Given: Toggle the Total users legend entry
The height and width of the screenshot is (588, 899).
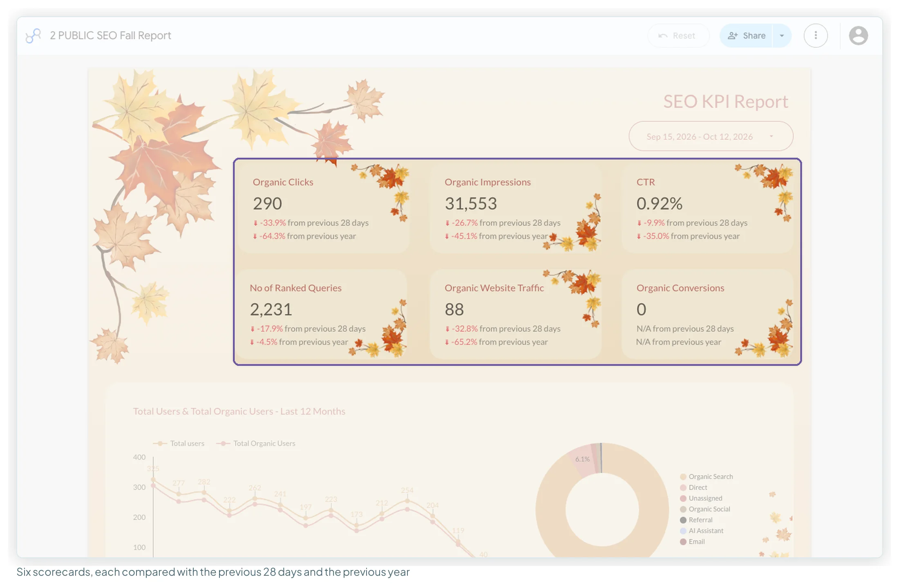Looking at the screenshot, I should pos(179,443).
